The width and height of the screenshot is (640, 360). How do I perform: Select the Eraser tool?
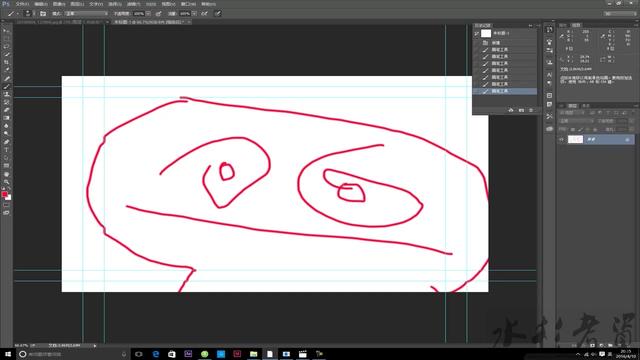click(x=6, y=110)
